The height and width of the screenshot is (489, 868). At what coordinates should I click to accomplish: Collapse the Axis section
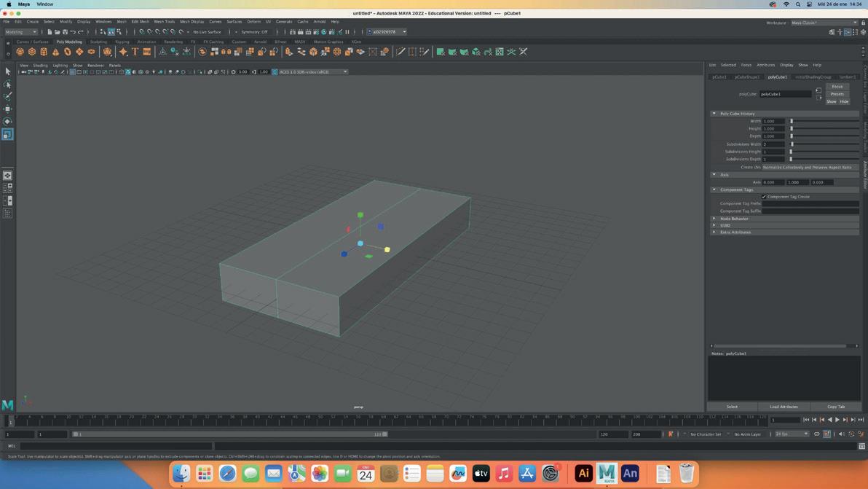[x=714, y=174]
